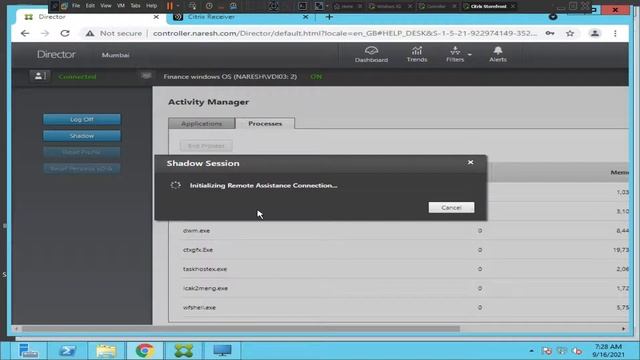
Task: Click the horizontal scrollbar at the page bottom
Action: pyautogui.click(x=241, y=329)
